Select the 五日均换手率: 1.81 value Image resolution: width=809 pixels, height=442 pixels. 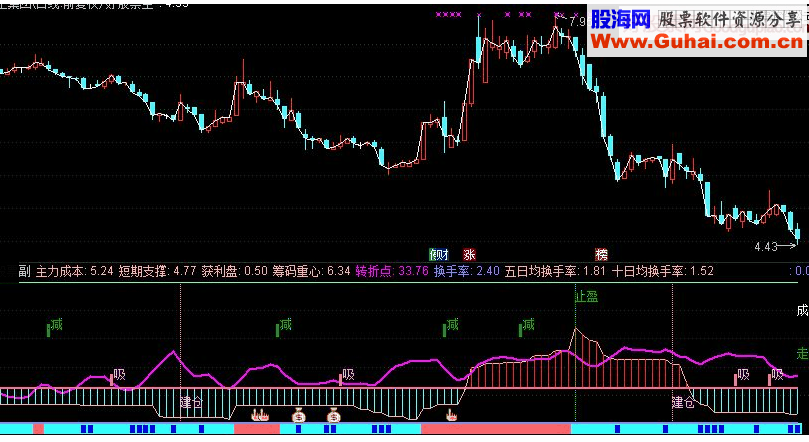pyautogui.click(x=556, y=271)
